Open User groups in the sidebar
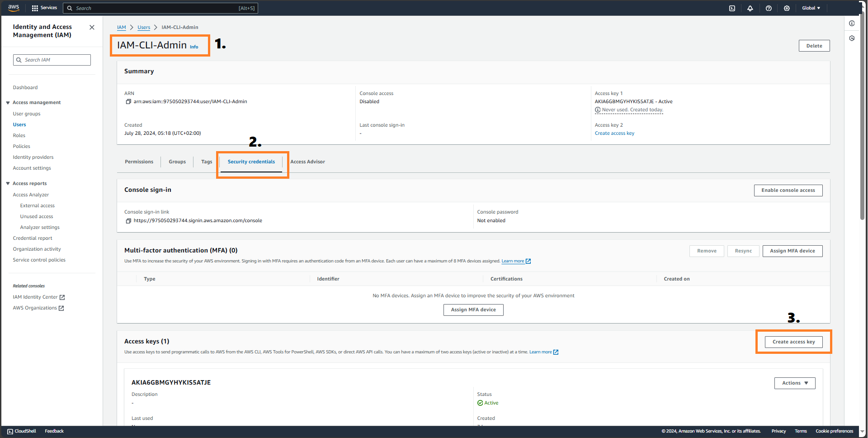The width and height of the screenshot is (868, 438). [27, 114]
